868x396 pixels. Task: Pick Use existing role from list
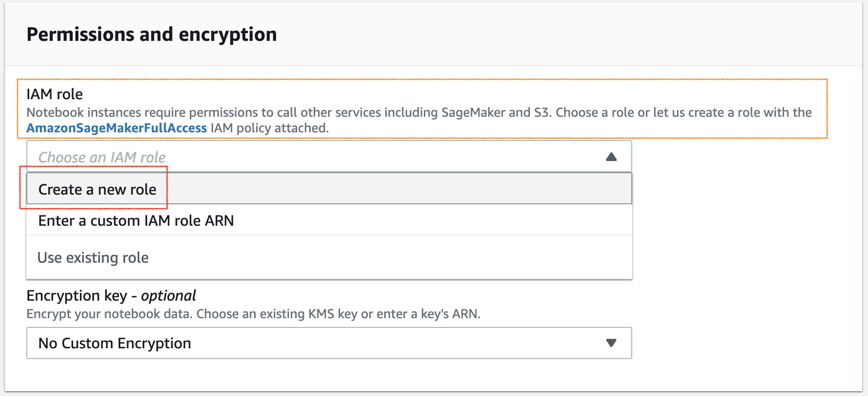coord(93,257)
